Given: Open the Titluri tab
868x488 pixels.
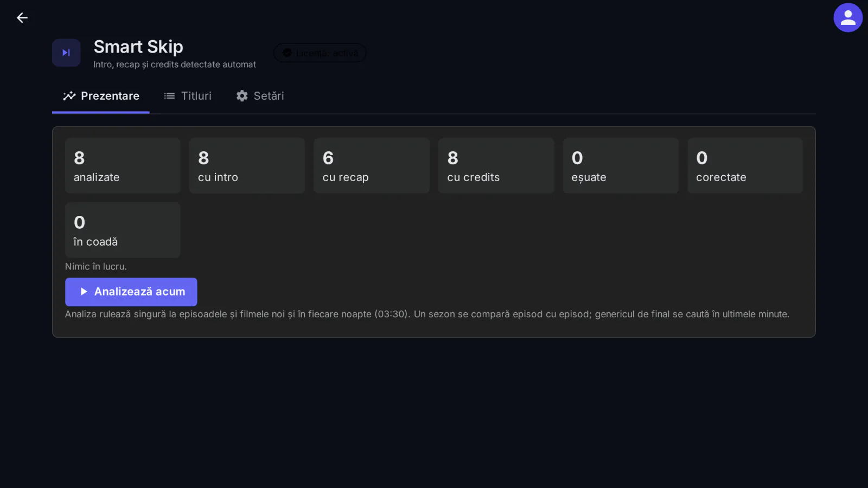Looking at the screenshot, I should (x=188, y=96).
